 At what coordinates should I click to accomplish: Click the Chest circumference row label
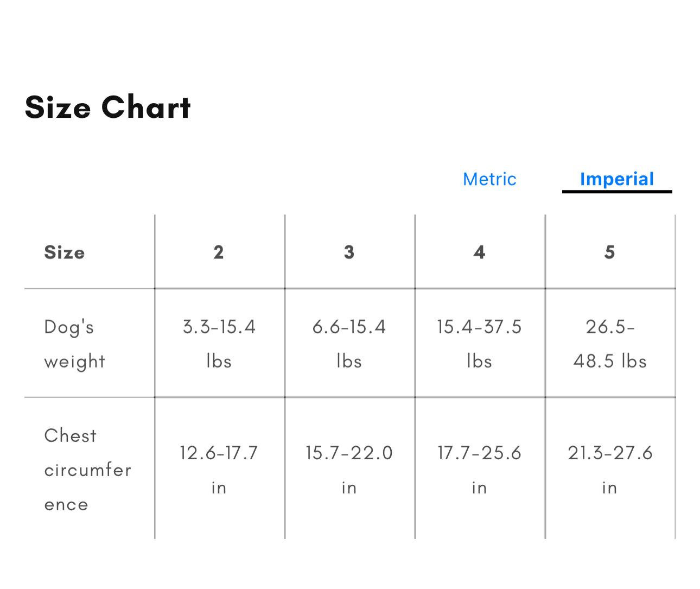[x=87, y=470]
